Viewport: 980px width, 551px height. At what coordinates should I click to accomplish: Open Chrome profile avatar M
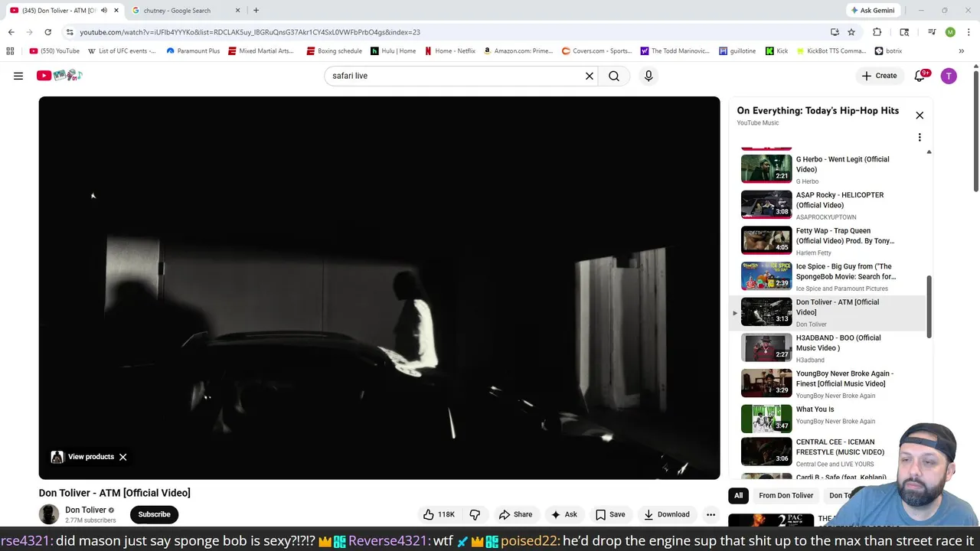(950, 32)
